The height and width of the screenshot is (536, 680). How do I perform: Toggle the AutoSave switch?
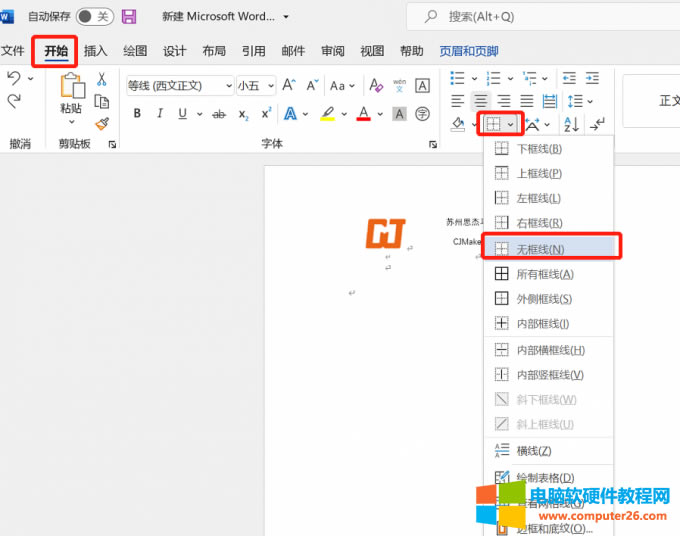[x=94, y=17]
